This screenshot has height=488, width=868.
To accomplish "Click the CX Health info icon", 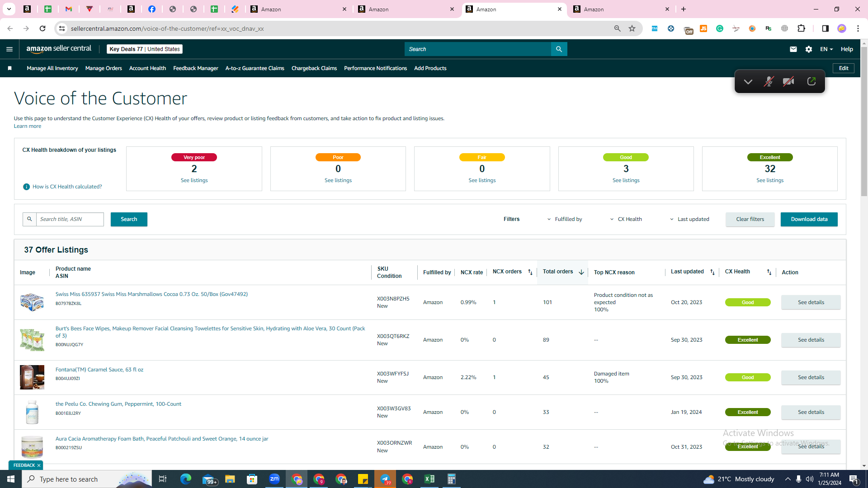I will pos(26,187).
